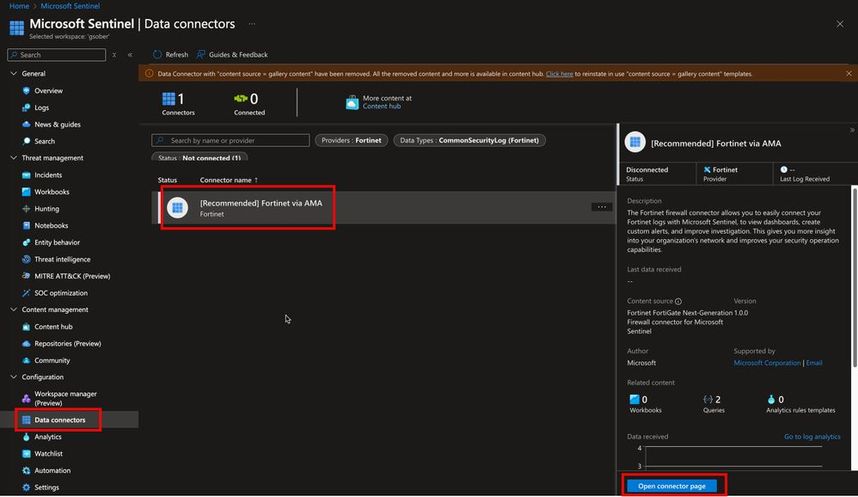Open Guides & Feedback
Image resolution: width=858 pixels, height=497 pixels.
232,55
